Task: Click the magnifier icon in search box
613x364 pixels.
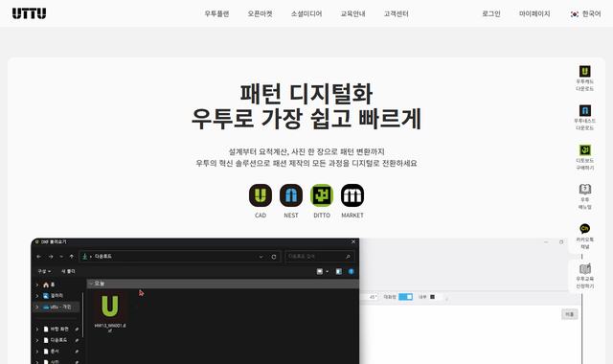Action: click(x=348, y=257)
